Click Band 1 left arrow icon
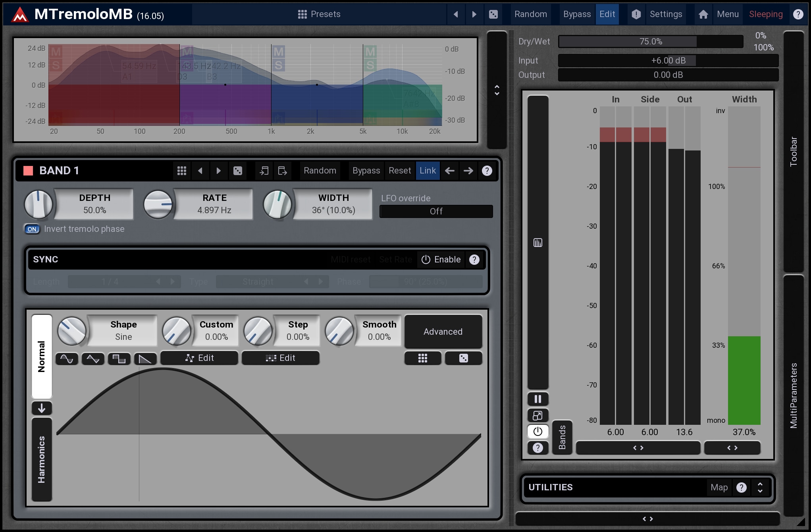This screenshot has height=532, width=811. (450, 171)
